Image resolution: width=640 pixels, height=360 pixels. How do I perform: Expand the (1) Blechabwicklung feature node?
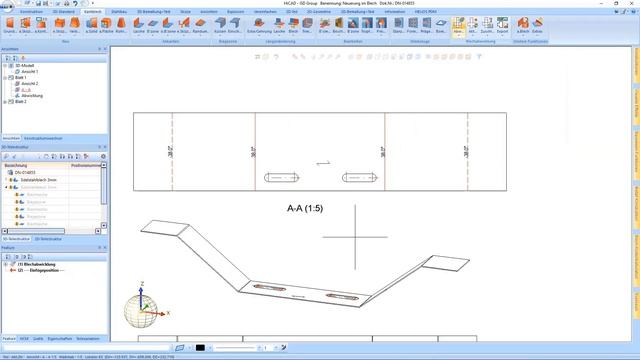point(6,264)
